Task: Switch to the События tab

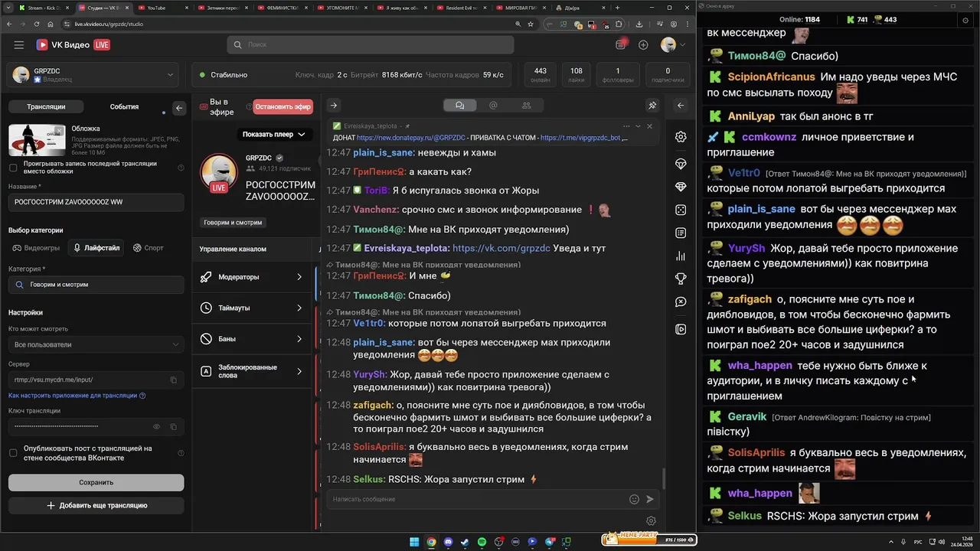Action: (124, 107)
